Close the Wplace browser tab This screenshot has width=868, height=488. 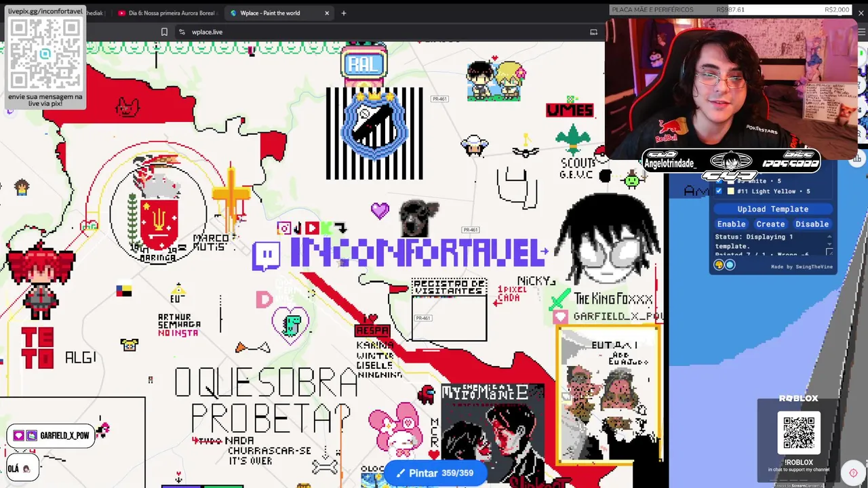[327, 13]
